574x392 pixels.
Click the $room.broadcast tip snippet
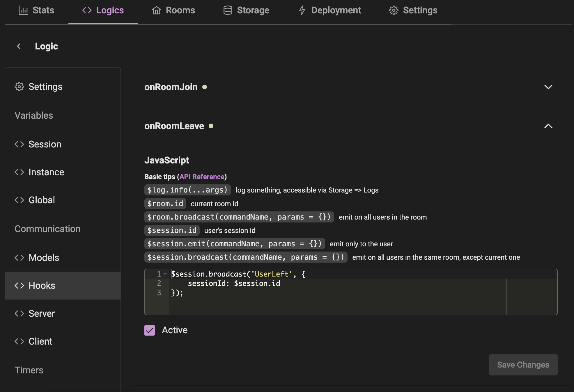tap(239, 217)
